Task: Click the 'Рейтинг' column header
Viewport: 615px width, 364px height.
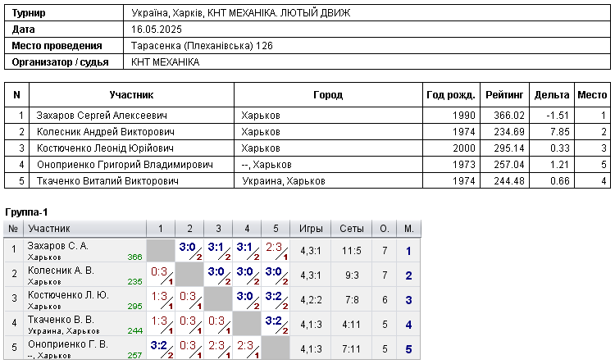Action: coord(504,95)
